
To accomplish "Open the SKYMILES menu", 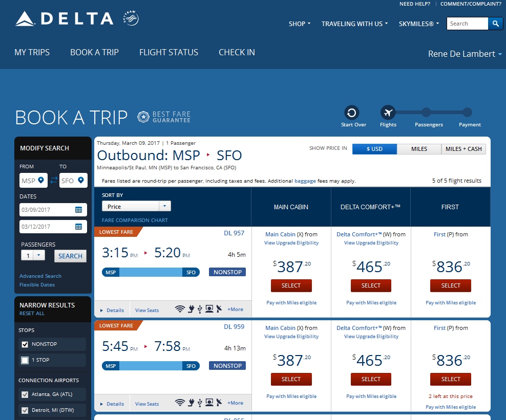I will click(418, 24).
